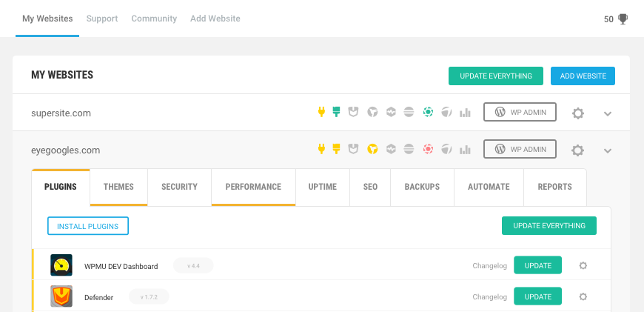The width and height of the screenshot is (644, 312).
Task: Click the green backups aperture icon for supersite.com
Action: point(429,112)
